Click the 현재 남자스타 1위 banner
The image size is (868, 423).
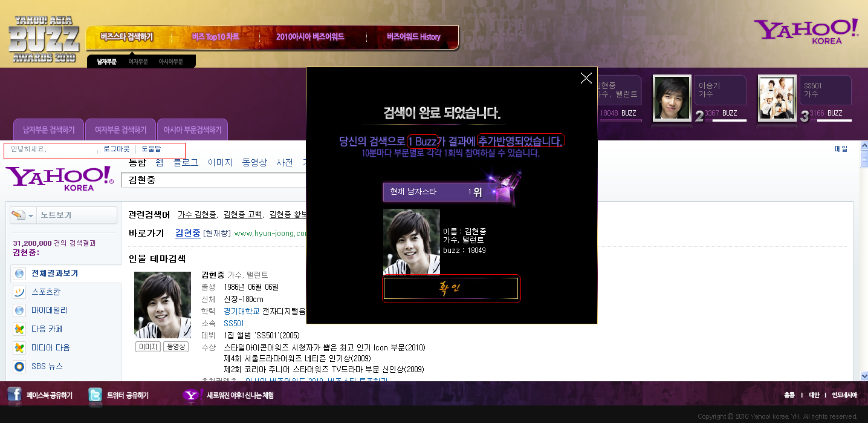(451, 192)
